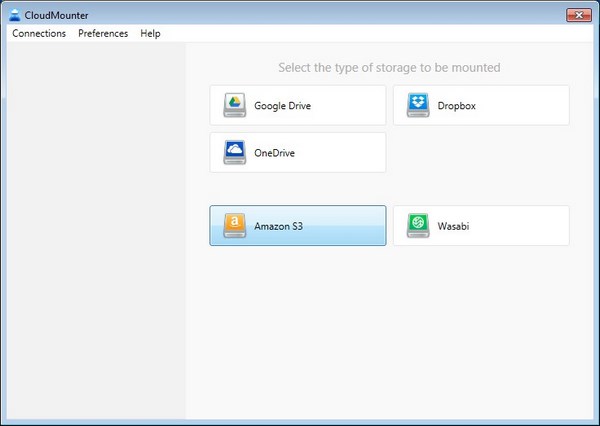Click the Dropbox disk icon

coord(418,105)
